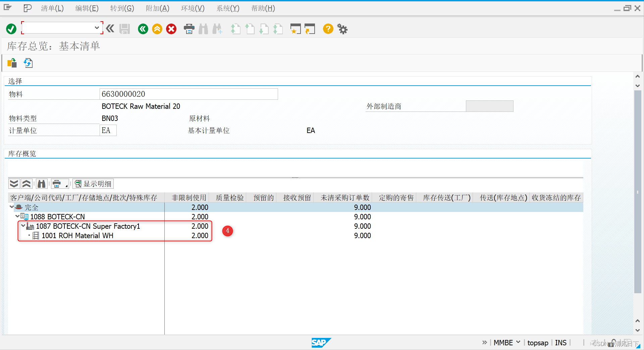Click the 外部制造商 field

(x=490, y=106)
